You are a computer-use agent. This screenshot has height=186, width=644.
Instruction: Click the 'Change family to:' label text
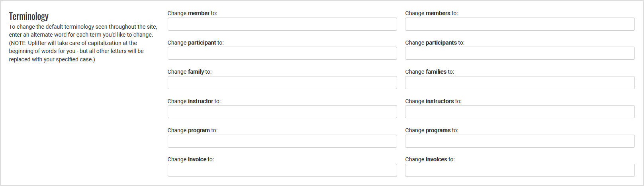(x=189, y=72)
